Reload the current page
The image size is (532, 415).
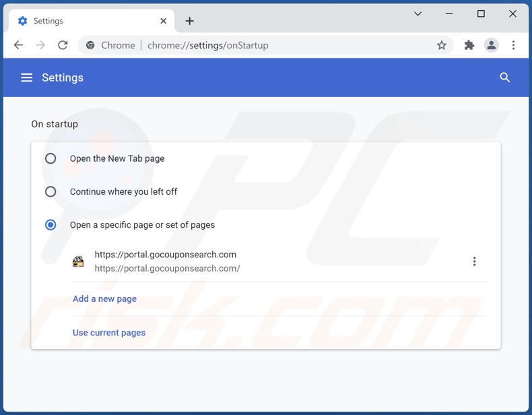click(63, 45)
